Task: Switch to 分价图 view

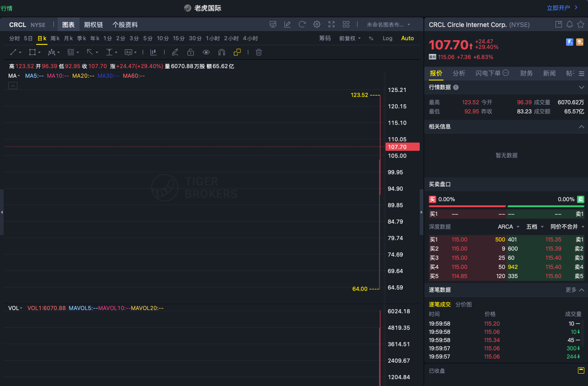Action: pyautogui.click(x=464, y=304)
